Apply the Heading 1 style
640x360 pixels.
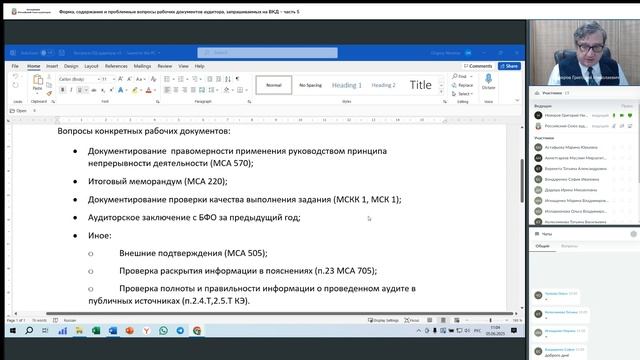pyautogui.click(x=347, y=85)
